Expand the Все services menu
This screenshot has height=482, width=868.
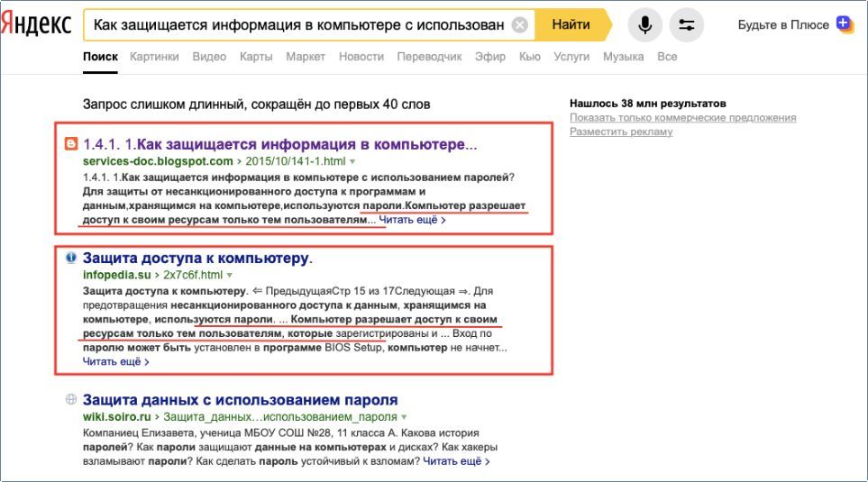[667, 57]
